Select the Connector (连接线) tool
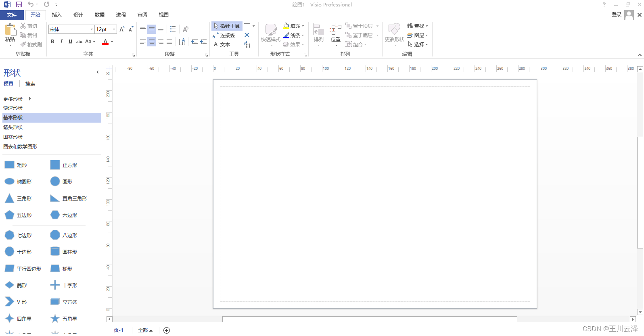This screenshot has height=336, width=644. click(x=224, y=35)
